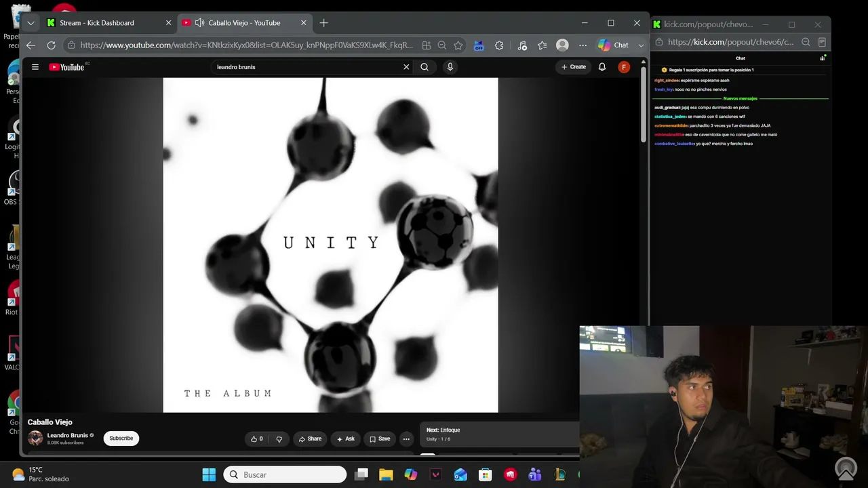Screen dimensions: 868x488
Task: Open more actions three-dot menu below video
Action: point(406,439)
